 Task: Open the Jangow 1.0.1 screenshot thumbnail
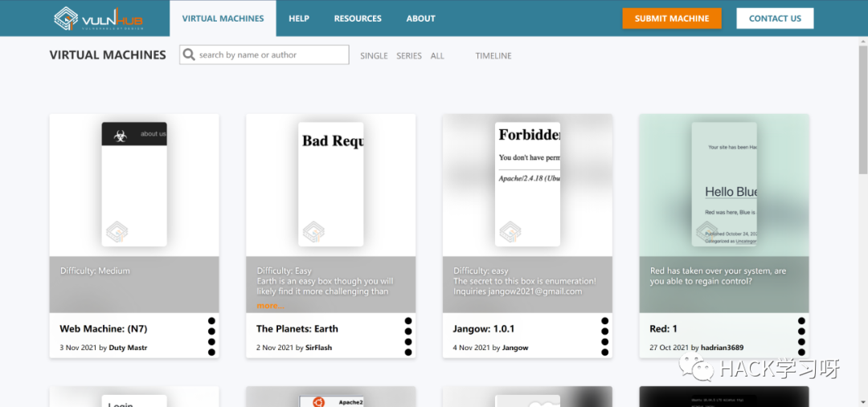527,184
